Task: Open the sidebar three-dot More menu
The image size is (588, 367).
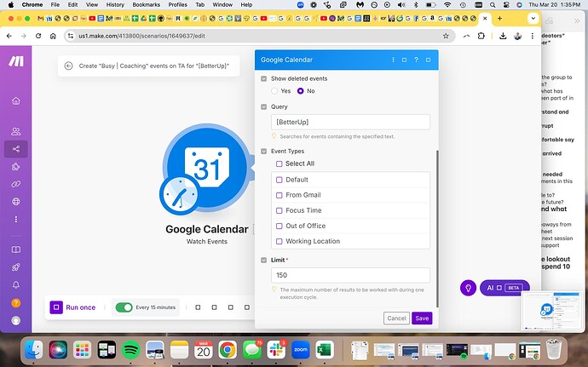Action: pyautogui.click(x=15, y=220)
